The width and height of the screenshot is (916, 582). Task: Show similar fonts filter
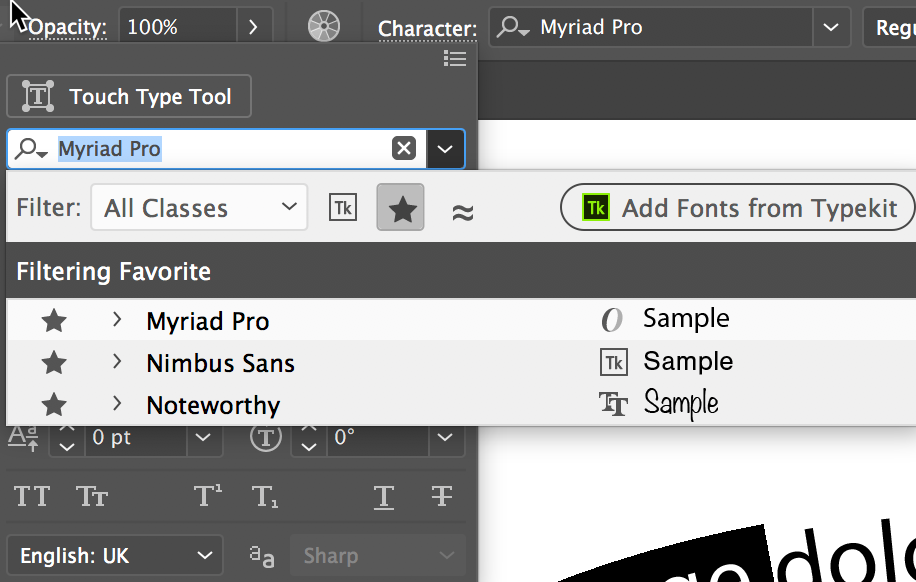(462, 210)
